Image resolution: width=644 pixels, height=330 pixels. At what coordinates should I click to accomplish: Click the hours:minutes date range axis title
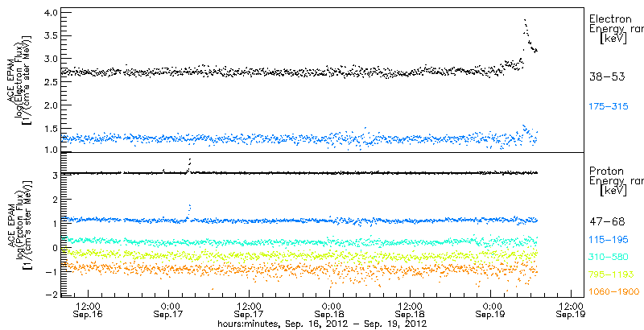322,324
